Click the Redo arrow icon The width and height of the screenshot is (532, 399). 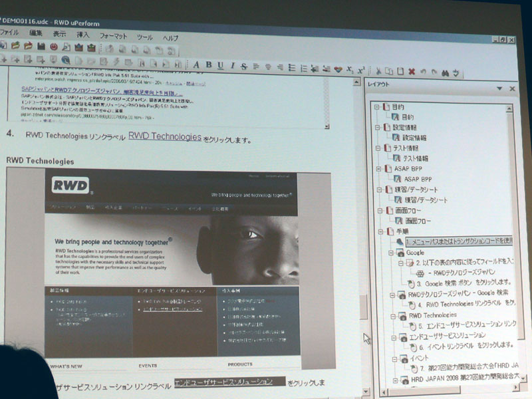[x=434, y=72]
